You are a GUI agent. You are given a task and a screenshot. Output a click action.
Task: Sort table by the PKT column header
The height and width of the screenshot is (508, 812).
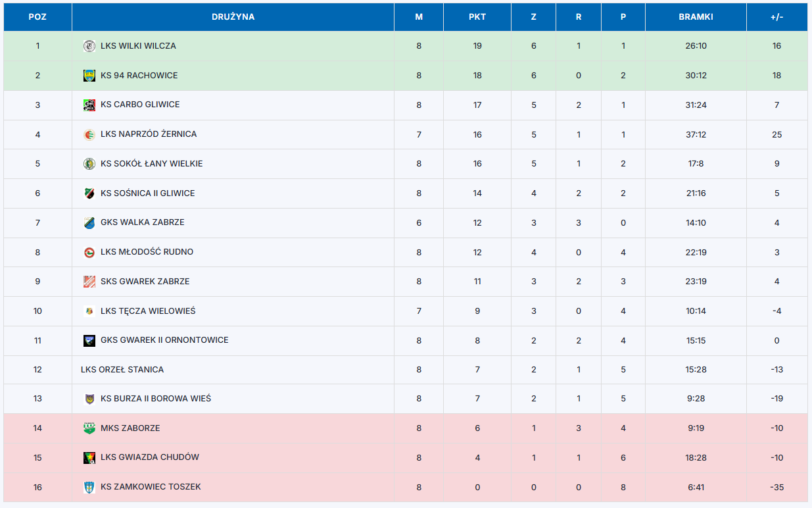[477, 17]
